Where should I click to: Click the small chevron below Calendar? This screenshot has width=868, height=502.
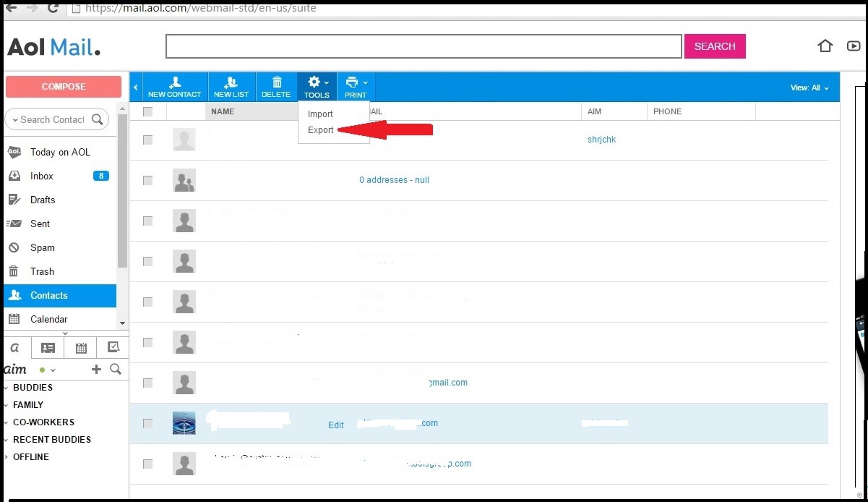coord(66,333)
